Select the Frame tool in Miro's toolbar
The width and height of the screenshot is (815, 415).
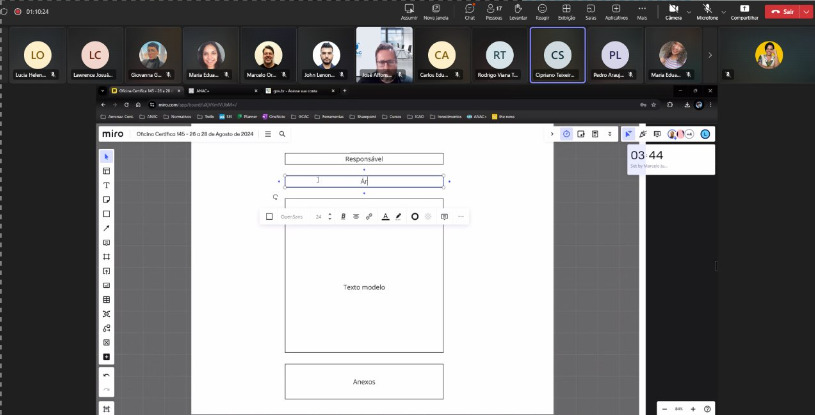[107, 256]
